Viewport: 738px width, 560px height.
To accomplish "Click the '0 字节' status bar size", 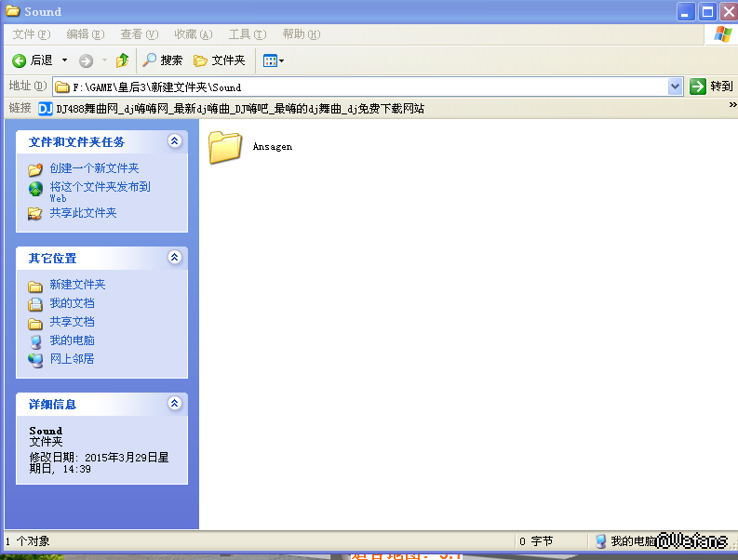I will 536,541.
